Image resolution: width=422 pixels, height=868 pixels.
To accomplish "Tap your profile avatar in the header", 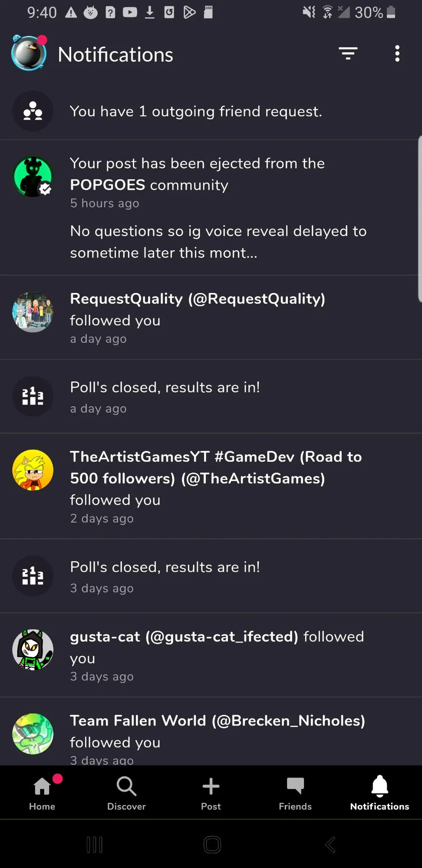I will tap(29, 53).
